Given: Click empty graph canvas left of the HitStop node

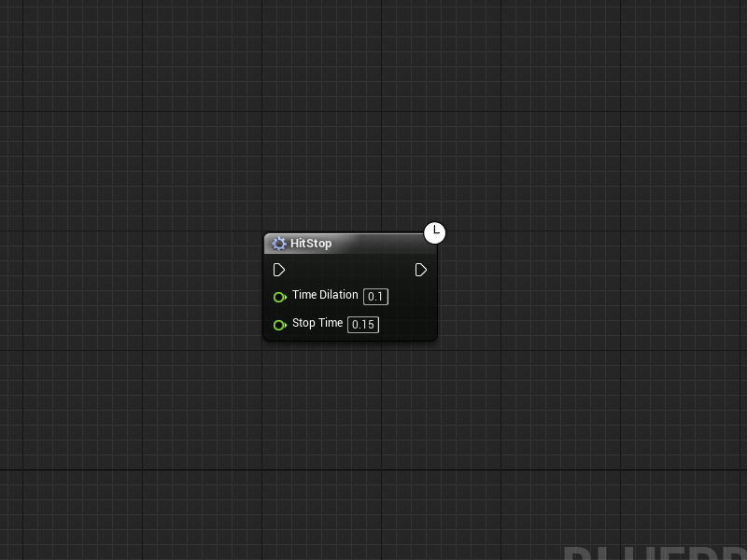Looking at the screenshot, I should pos(143,286).
